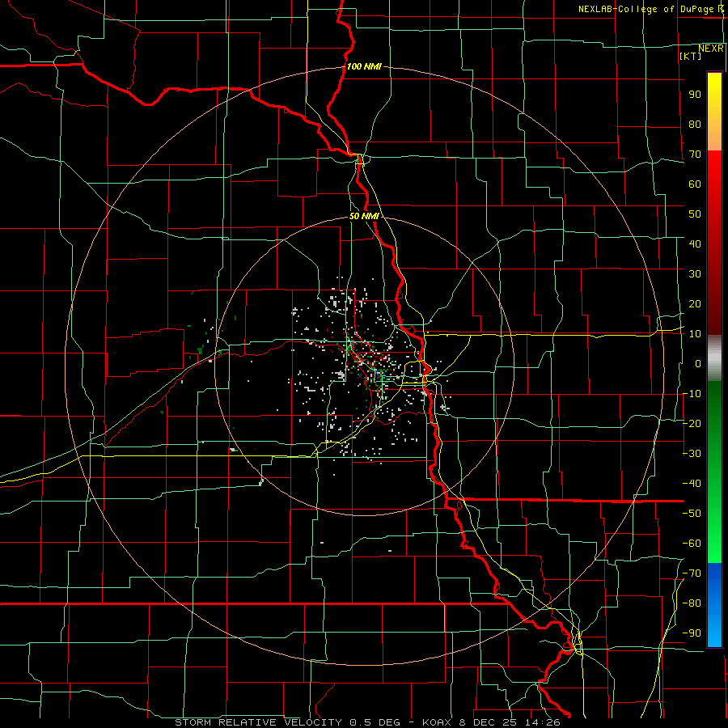The height and width of the screenshot is (728, 728).
Task: Click the positive 80 knot scale value
Action: tap(695, 124)
